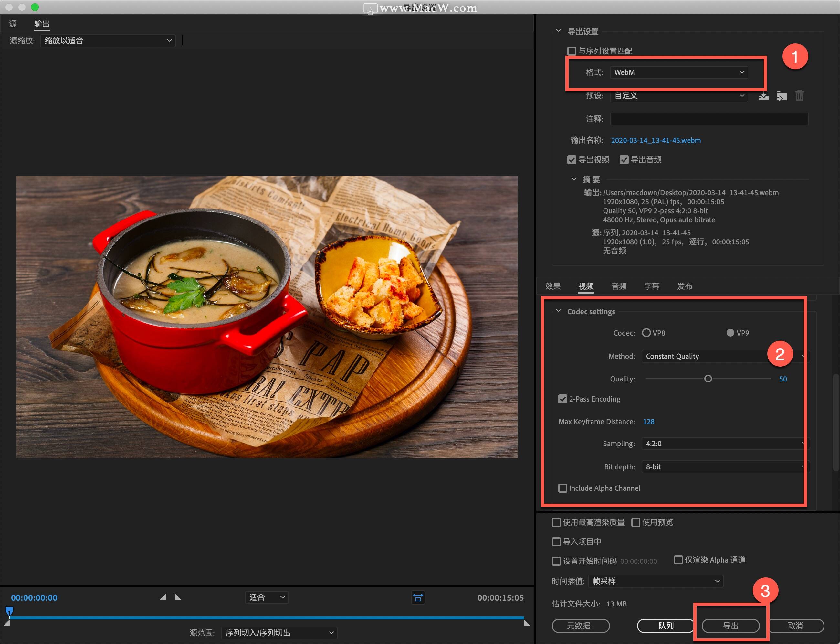Switch to the 发布 tab
Image resolution: width=840 pixels, height=644 pixels.
click(x=685, y=286)
